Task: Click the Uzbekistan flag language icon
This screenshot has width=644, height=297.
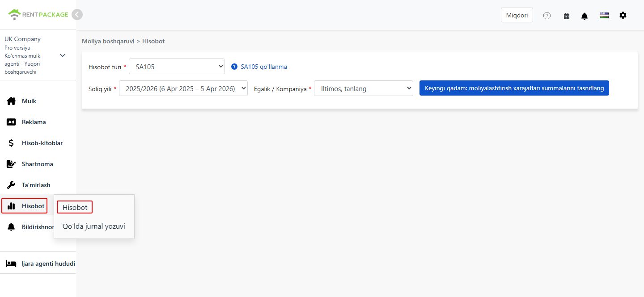Action: (x=604, y=15)
